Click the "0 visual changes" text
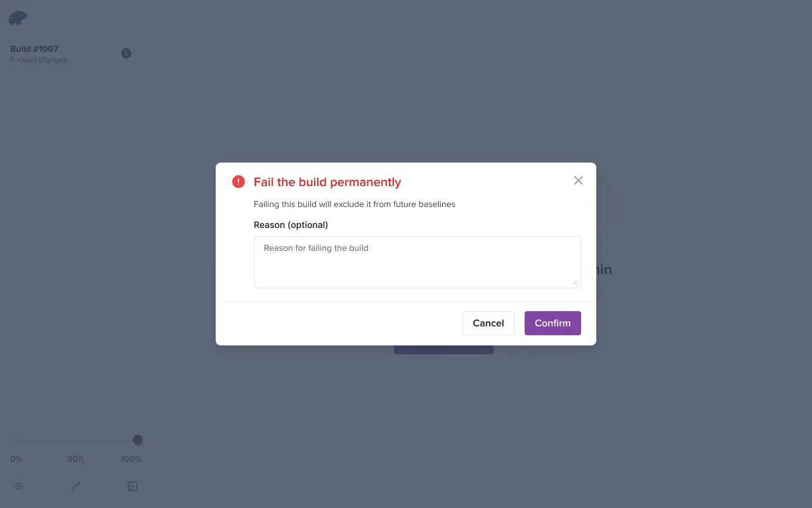The height and width of the screenshot is (508, 812). 39,60
